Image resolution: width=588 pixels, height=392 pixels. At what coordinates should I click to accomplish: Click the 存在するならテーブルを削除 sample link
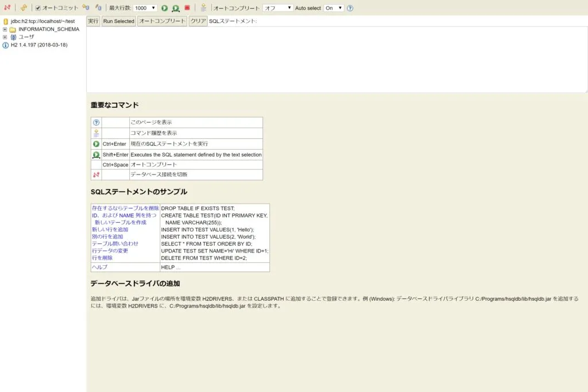pos(125,208)
